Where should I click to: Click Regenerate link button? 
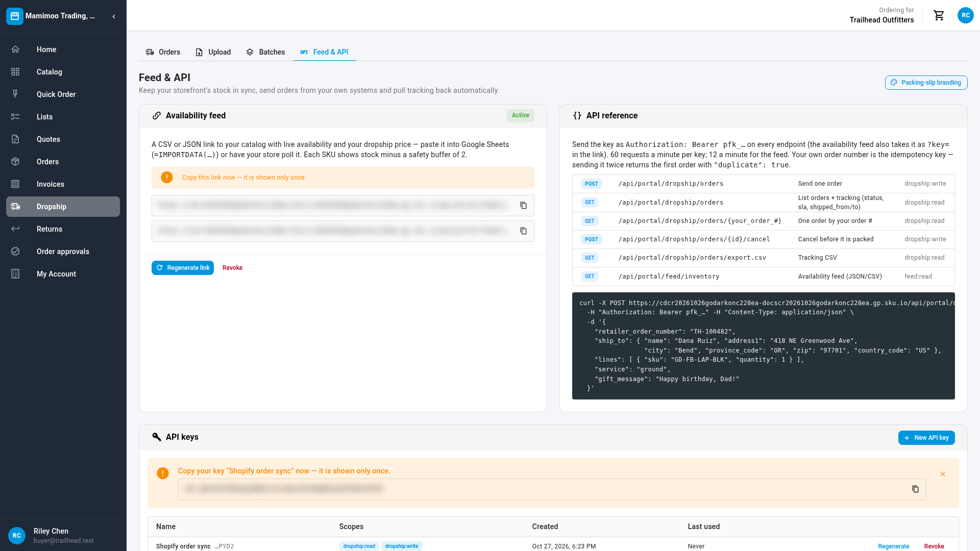point(183,268)
